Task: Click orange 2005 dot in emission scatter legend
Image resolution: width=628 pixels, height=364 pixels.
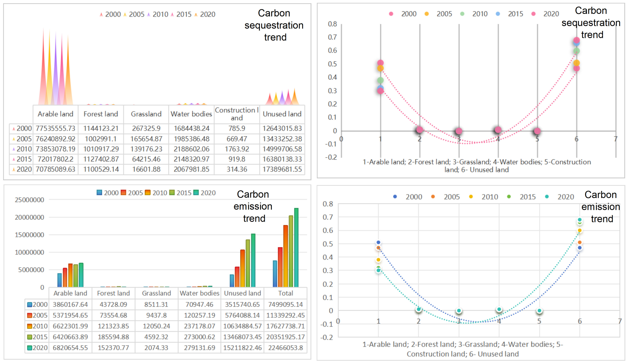Action: click(x=433, y=197)
